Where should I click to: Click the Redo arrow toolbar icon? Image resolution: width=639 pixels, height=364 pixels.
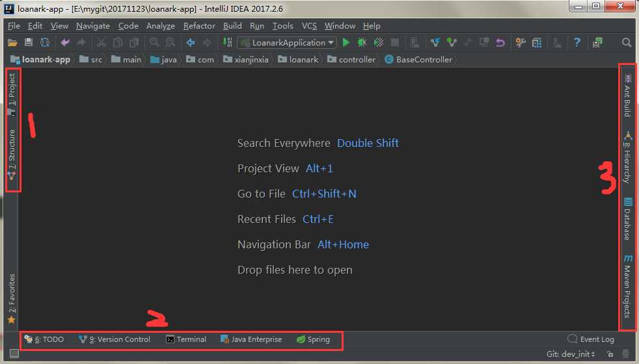click(x=81, y=42)
